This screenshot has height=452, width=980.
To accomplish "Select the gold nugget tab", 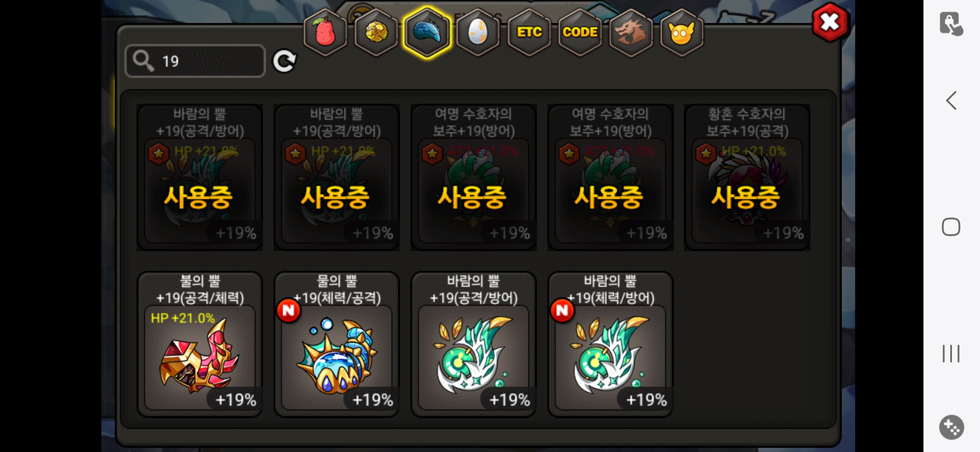I will coord(376,32).
